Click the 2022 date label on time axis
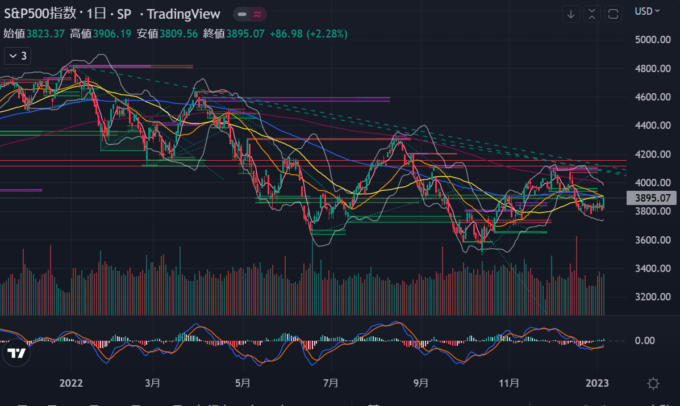 tap(71, 383)
